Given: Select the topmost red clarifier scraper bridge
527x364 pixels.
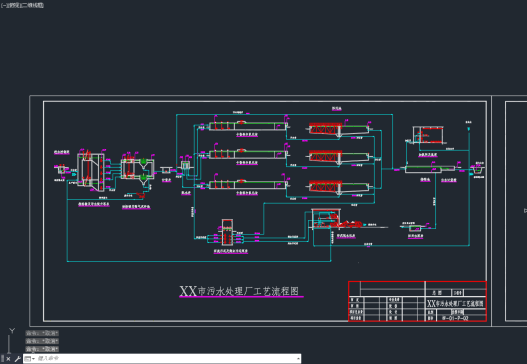Looking at the screenshot, I should click(x=325, y=128).
